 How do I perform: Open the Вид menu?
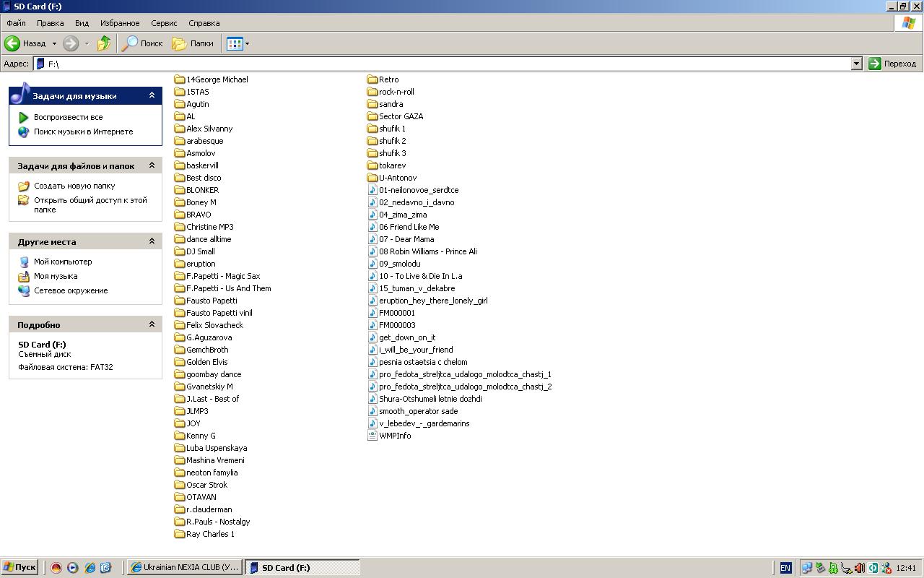[82, 23]
